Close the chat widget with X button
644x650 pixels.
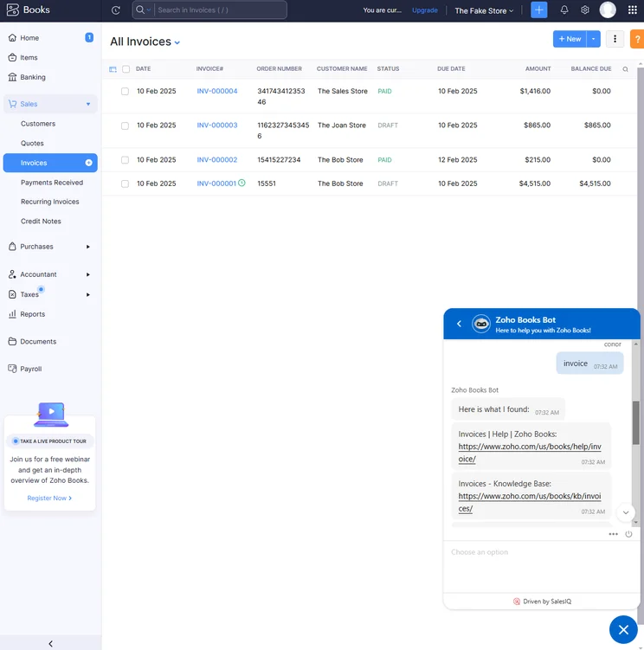coord(623,630)
